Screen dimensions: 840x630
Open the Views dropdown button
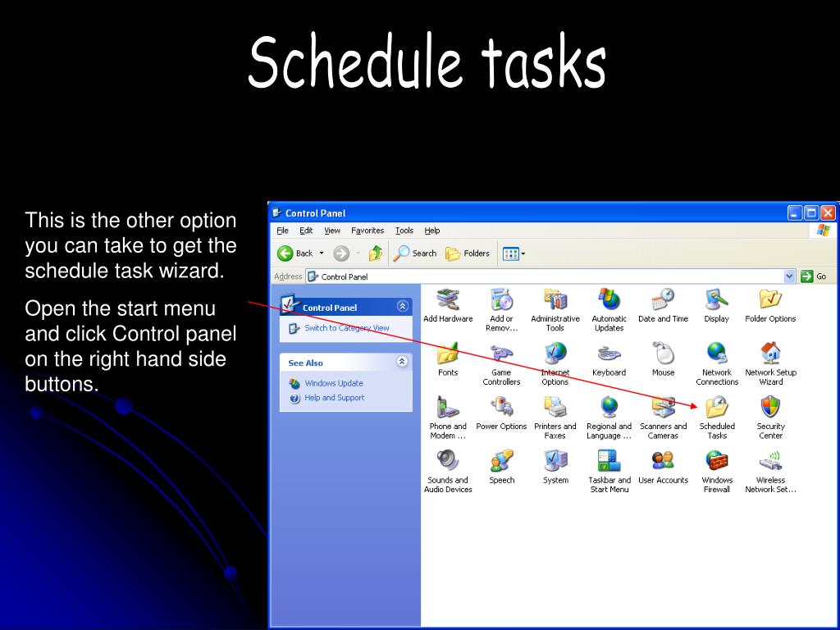[x=514, y=253]
